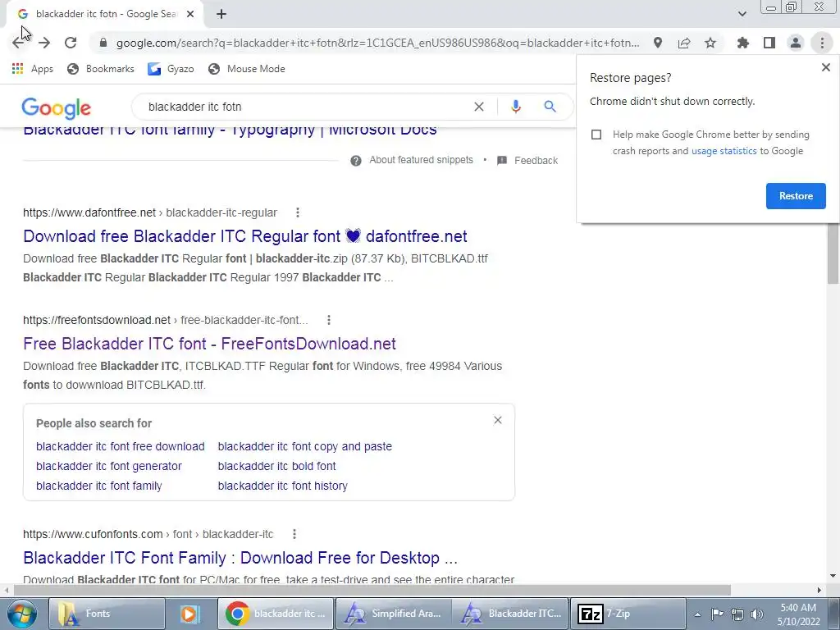Open more options for freefontsdownload.net result
Screen dimensions: 840x630
click(x=328, y=320)
